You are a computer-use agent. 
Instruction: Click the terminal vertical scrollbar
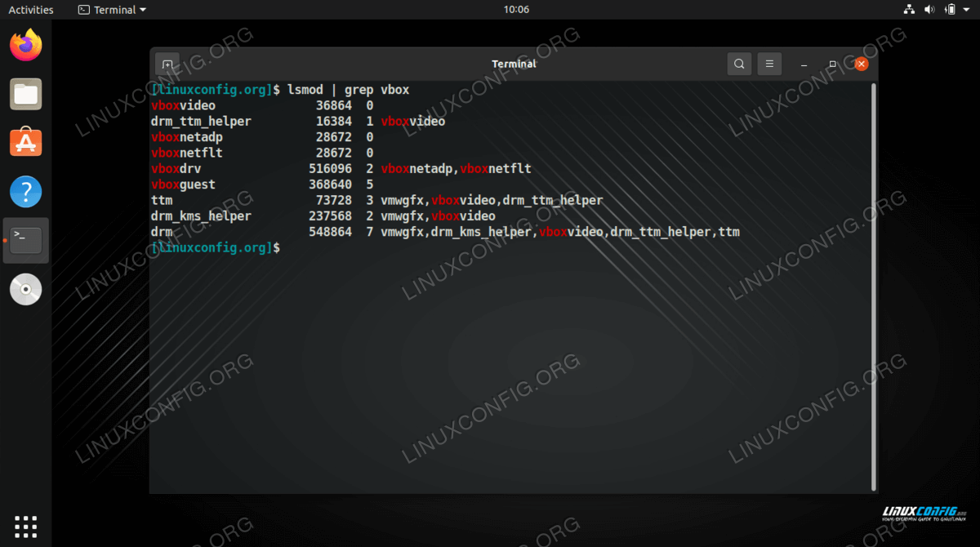click(874, 286)
